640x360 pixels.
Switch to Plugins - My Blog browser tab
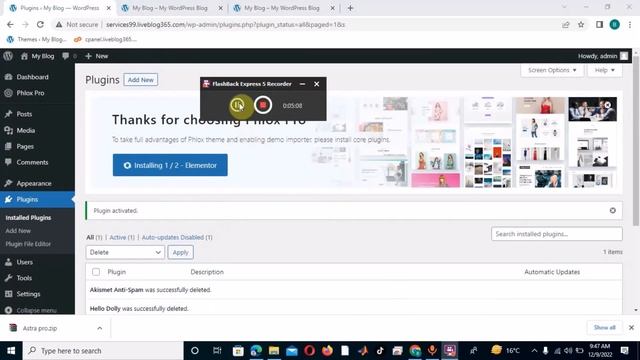pyautogui.click(x=60, y=8)
